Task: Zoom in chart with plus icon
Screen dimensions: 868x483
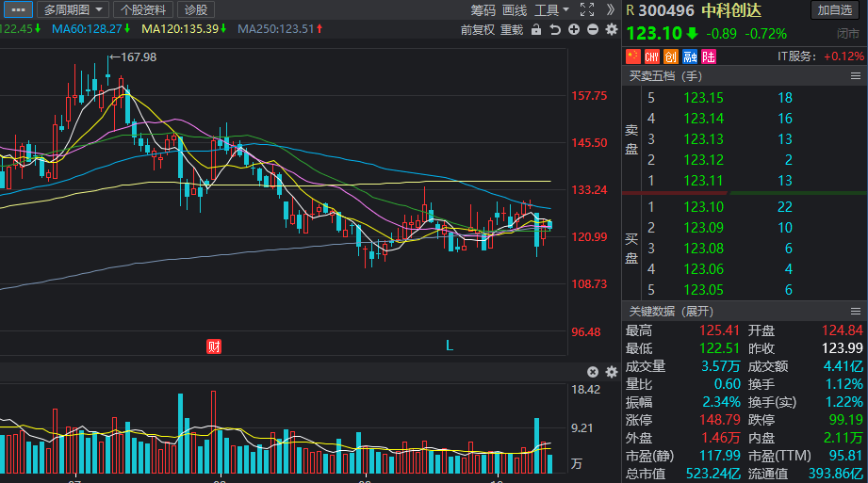Action: pyautogui.click(x=574, y=29)
